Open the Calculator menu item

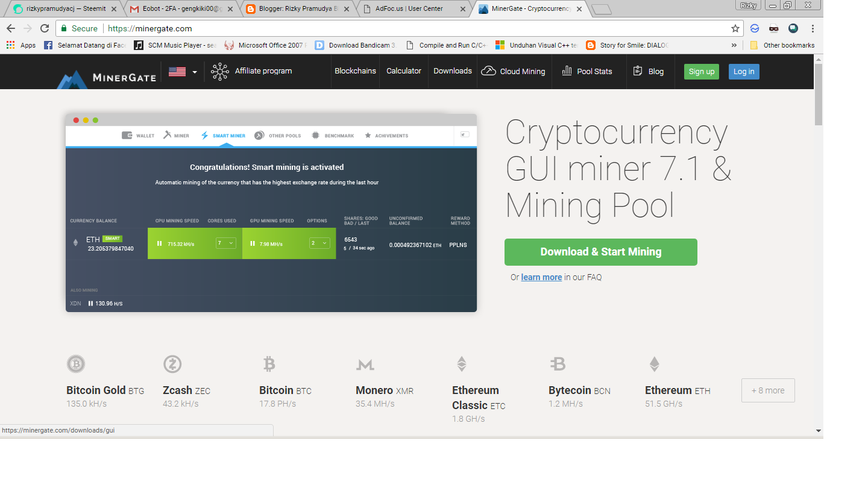[x=404, y=71]
